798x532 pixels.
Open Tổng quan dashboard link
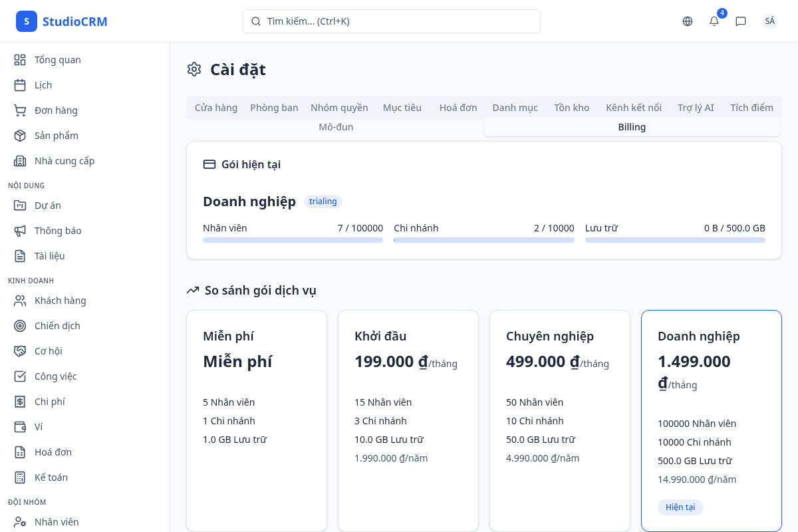(x=57, y=60)
